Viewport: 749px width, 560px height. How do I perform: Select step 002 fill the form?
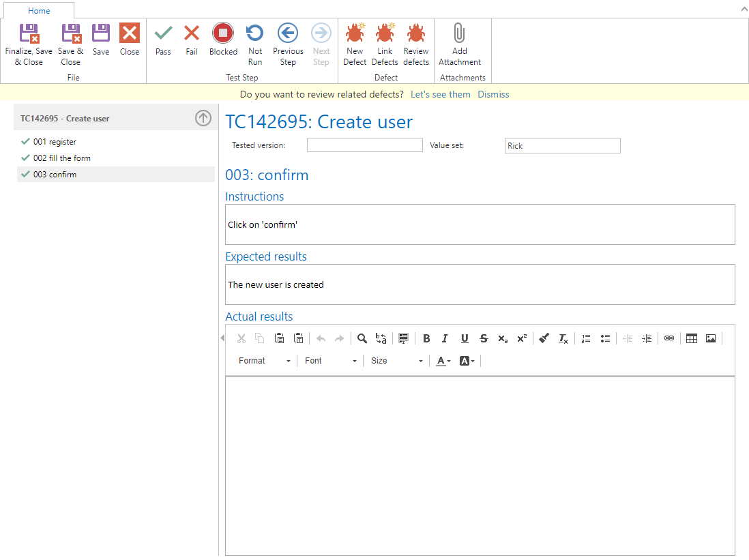(61, 158)
